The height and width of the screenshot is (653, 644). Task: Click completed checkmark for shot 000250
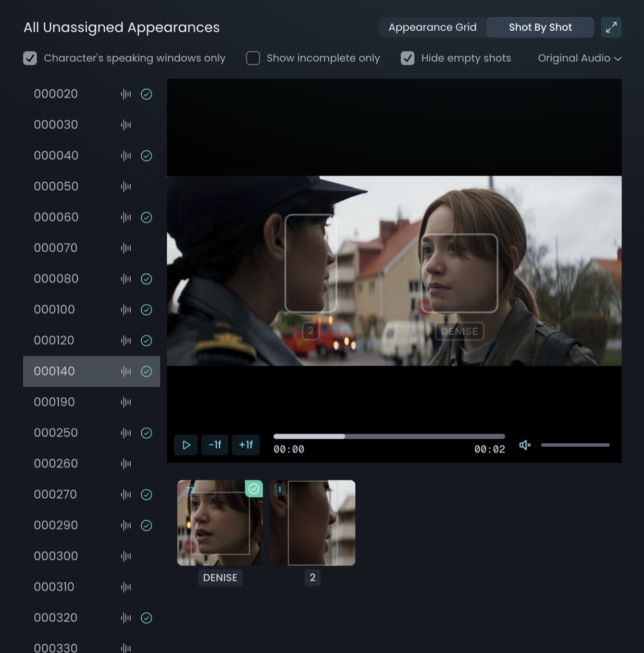[x=147, y=433]
